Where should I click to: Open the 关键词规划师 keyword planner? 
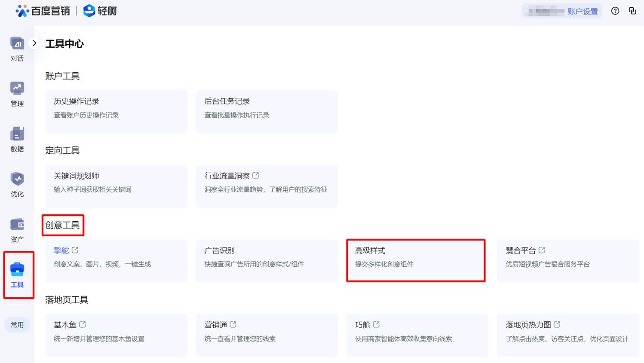tap(116, 186)
